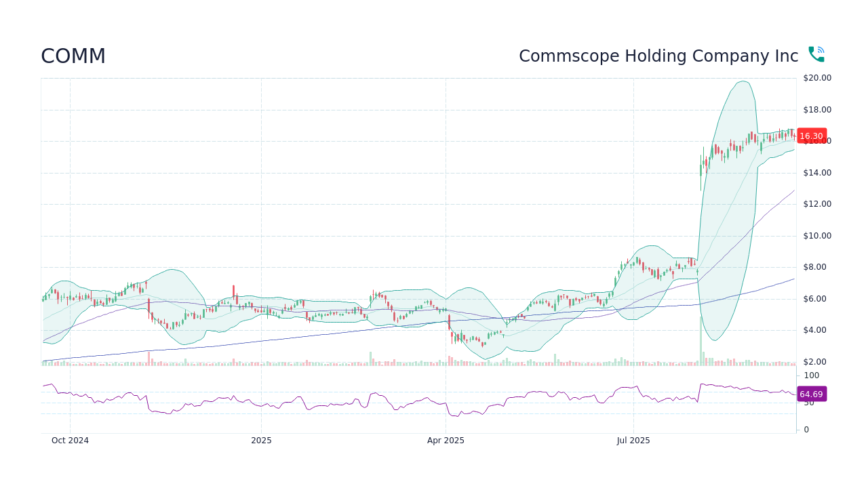Click the 0 label on the RSI scale

806,429
